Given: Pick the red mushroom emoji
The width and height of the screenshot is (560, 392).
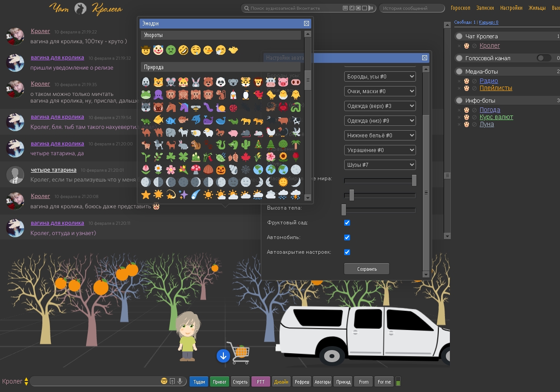Looking at the screenshot, I should click(195, 170).
